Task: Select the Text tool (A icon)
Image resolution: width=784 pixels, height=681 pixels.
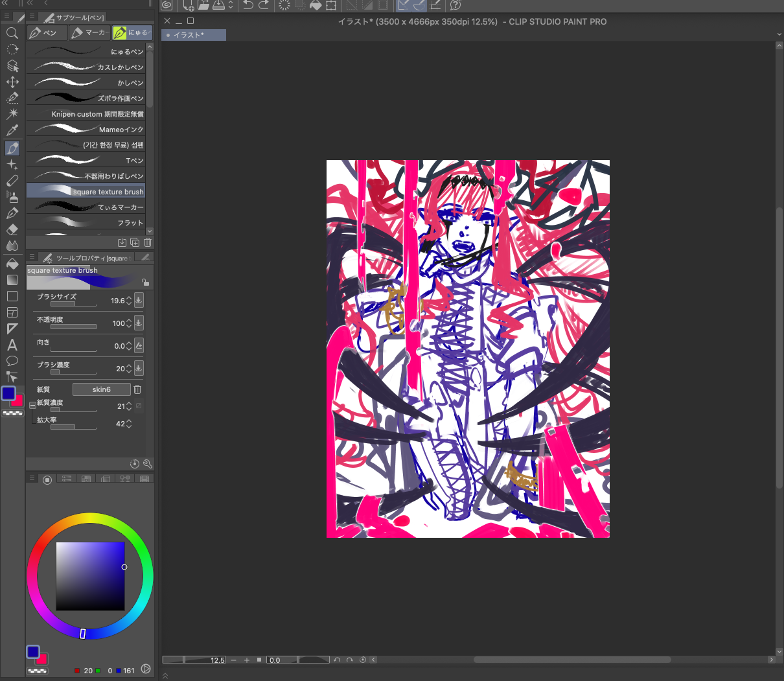Action: pos(12,345)
